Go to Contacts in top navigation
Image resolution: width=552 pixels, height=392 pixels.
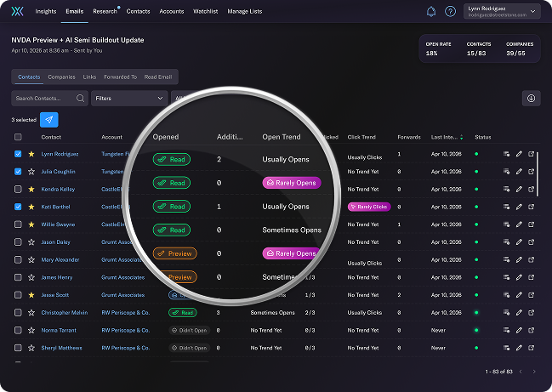(138, 11)
